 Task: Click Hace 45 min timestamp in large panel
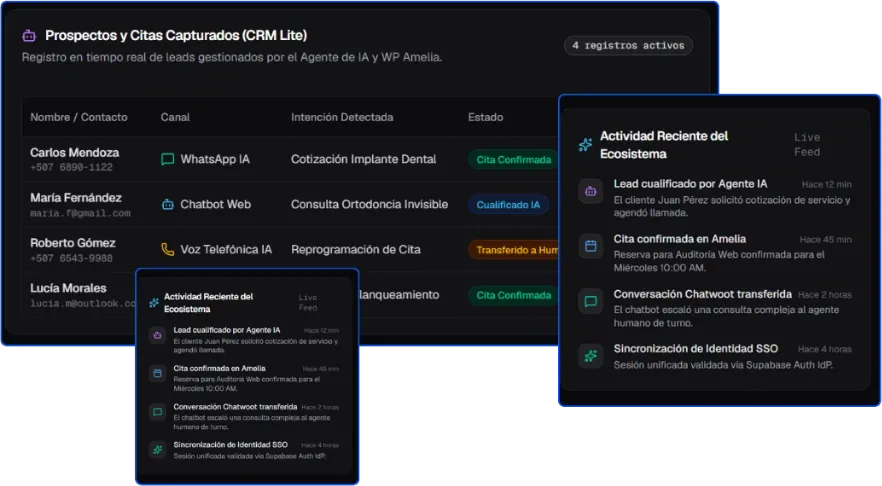click(x=825, y=240)
